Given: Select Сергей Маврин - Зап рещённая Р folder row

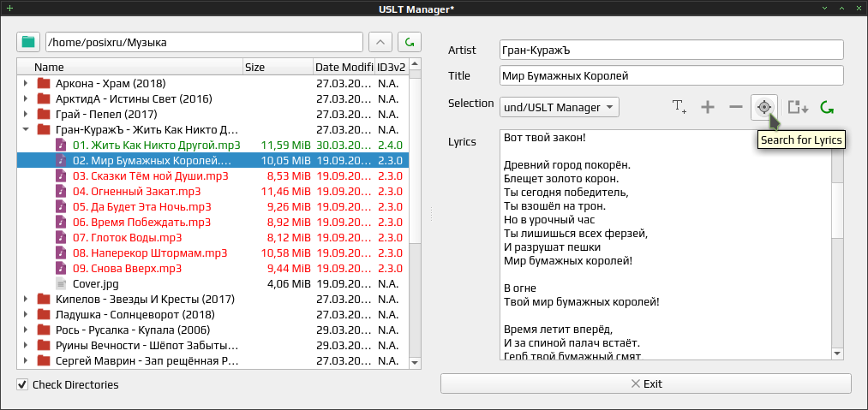Looking at the screenshot, I should tap(213, 361).
